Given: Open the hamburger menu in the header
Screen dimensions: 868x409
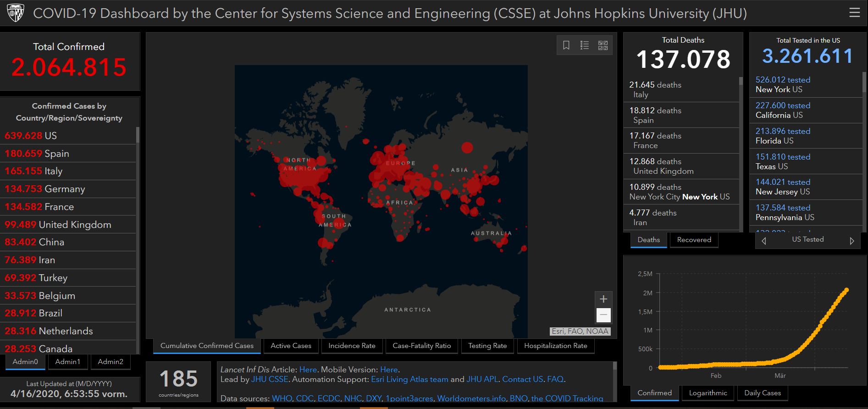Looking at the screenshot, I should (x=854, y=13).
